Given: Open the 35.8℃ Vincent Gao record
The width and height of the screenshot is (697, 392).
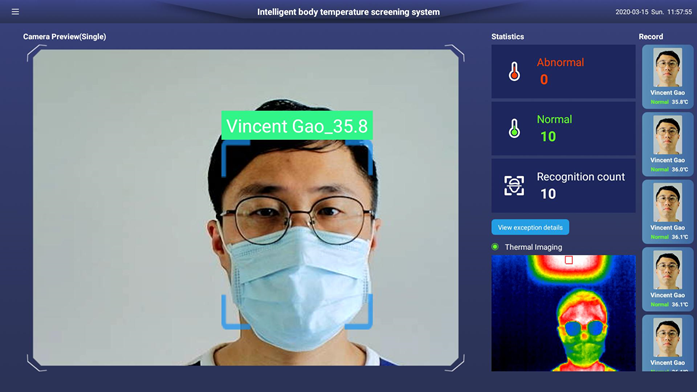Looking at the screenshot, I should (x=667, y=76).
